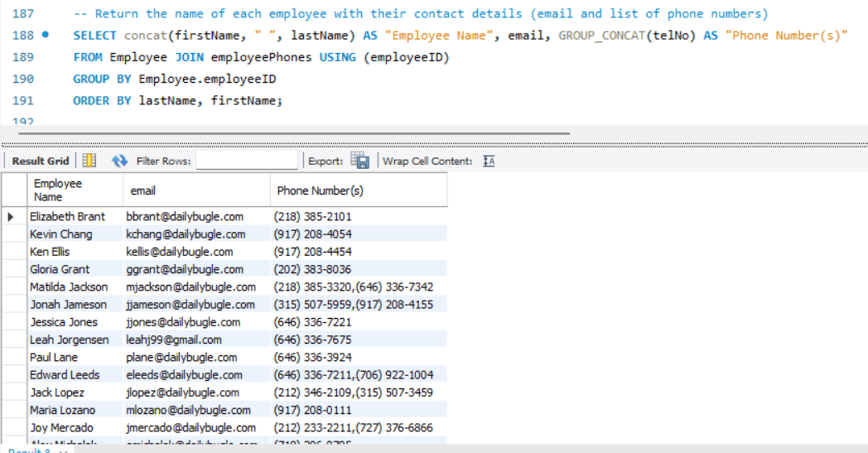
Task: Select email jjones@dailybugle.com
Action: 197,322
